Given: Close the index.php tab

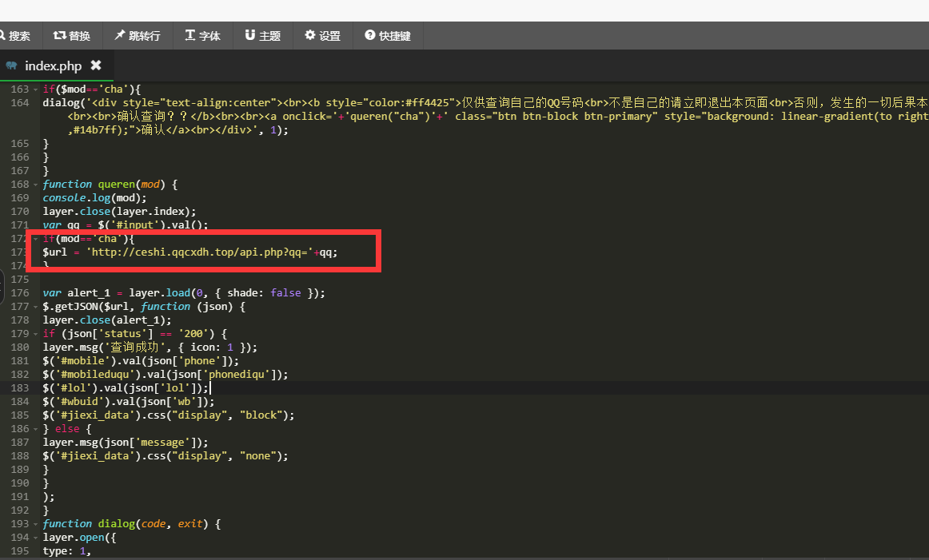Looking at the screenshot, I should click(x=96, y=65).
